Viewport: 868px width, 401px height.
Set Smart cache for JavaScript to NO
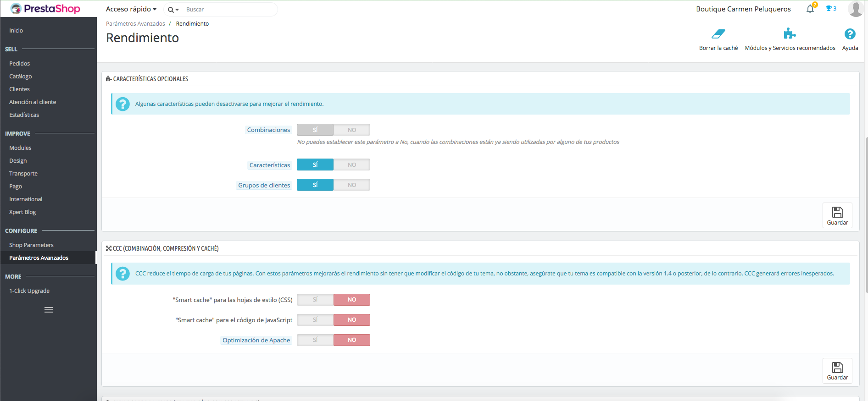tap(352, 320)
